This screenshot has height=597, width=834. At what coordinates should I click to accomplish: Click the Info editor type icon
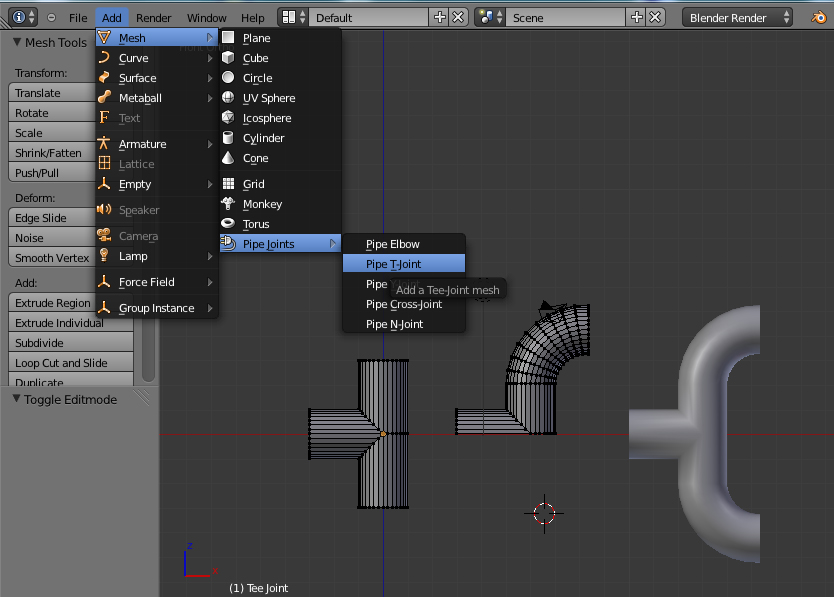click(23, 17)
